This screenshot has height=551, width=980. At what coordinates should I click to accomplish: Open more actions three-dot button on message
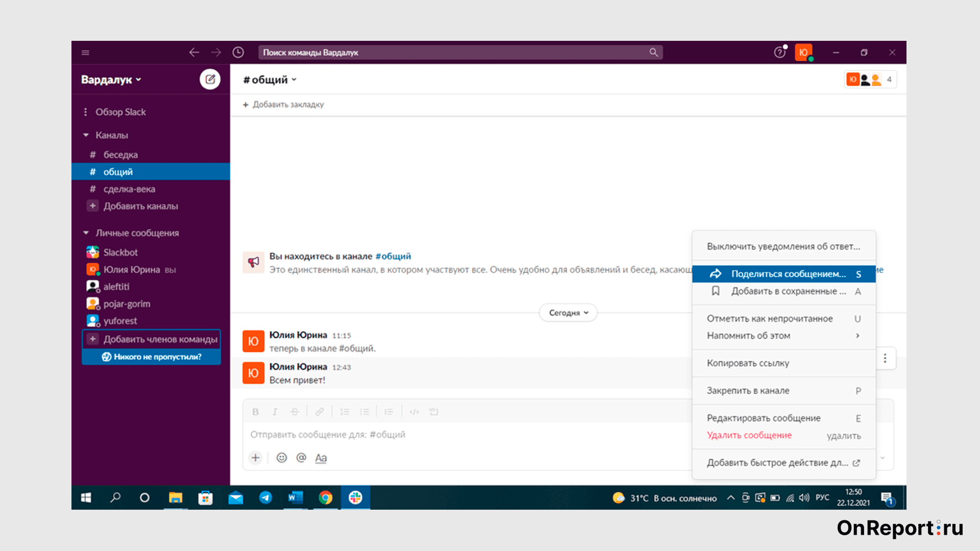tap(885, 359)
